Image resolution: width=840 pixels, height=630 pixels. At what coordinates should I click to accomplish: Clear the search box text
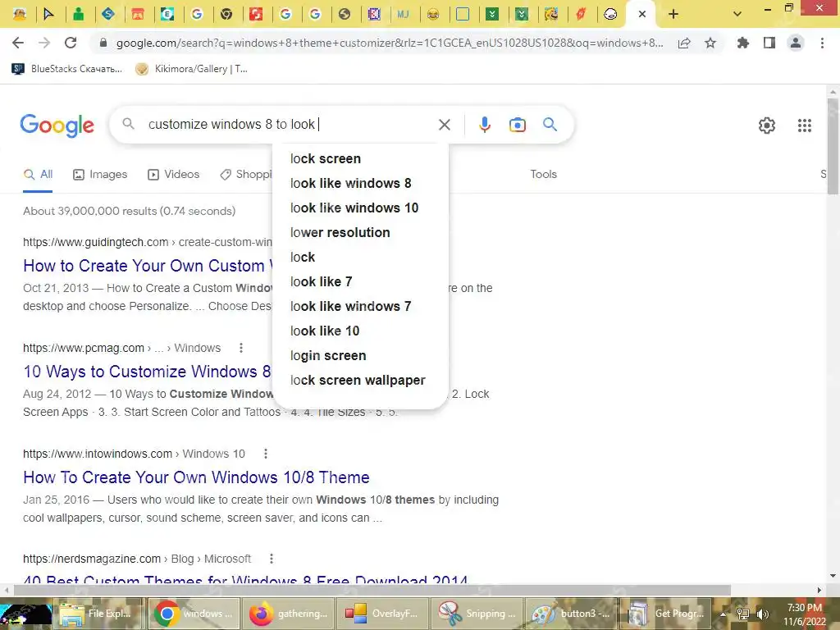444,125
